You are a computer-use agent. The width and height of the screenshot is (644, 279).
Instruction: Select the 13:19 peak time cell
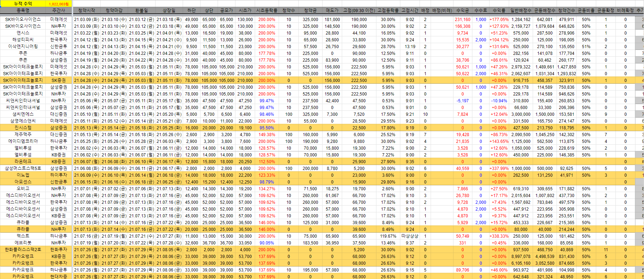410,46
